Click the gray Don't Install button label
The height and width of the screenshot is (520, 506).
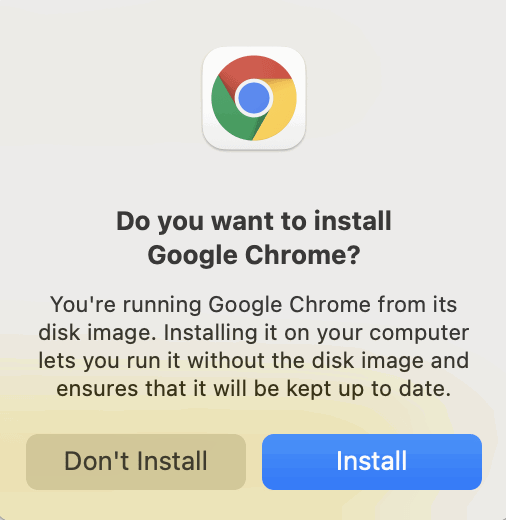pos(136,461)
